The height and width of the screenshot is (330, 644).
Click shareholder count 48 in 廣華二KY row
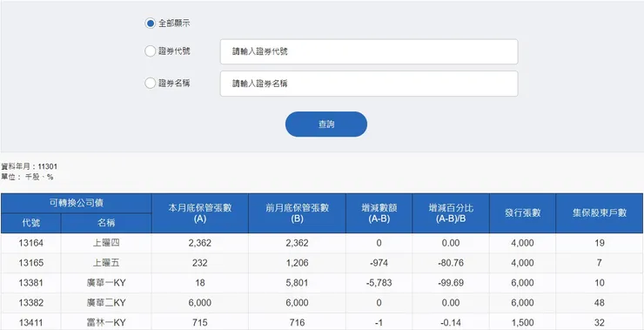(600, 303)
